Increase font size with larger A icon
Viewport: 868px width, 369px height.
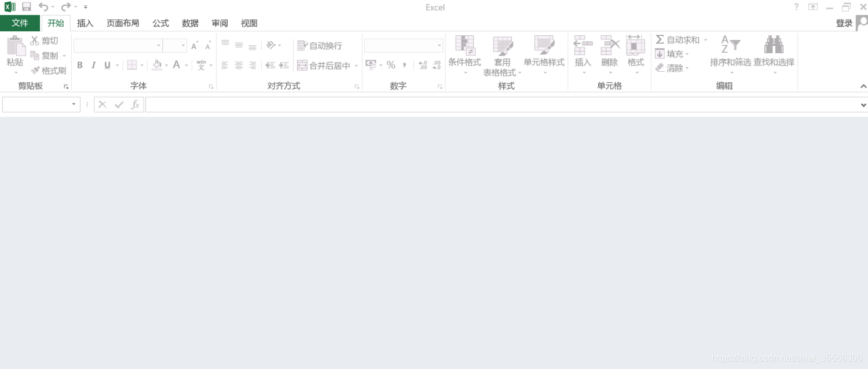[195, 46]
